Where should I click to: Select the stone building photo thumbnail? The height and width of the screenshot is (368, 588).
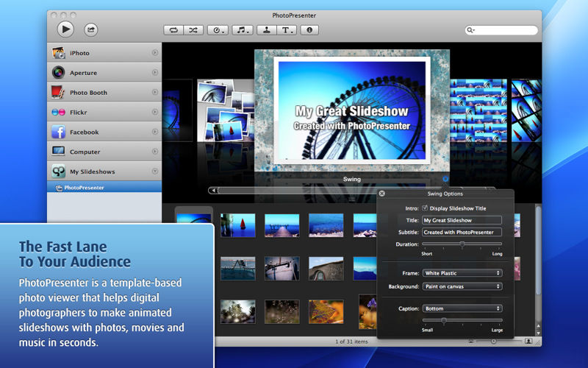[326, 268]
